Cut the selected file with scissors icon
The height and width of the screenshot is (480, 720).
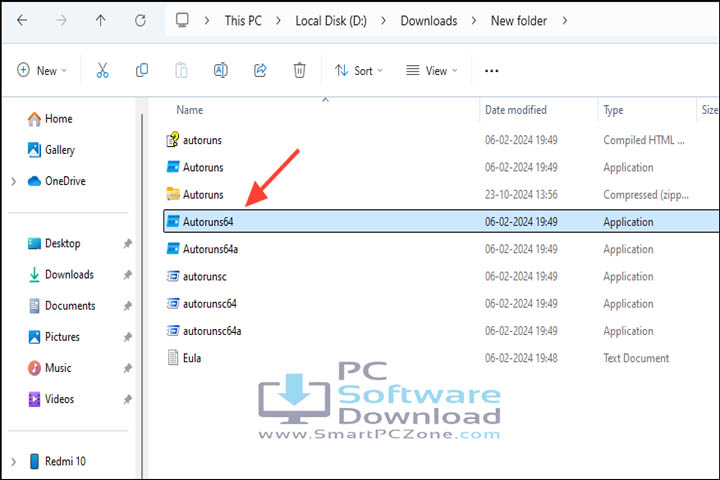click(x=102, y=70)
